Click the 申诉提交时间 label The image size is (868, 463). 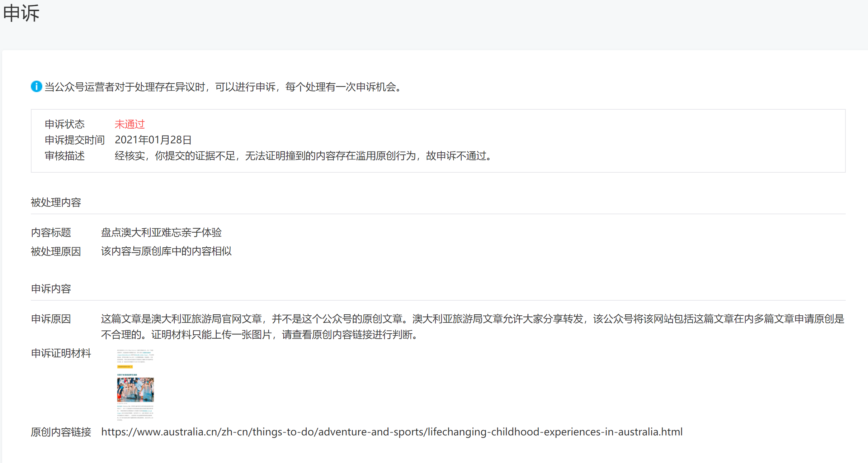click(75, 140)
